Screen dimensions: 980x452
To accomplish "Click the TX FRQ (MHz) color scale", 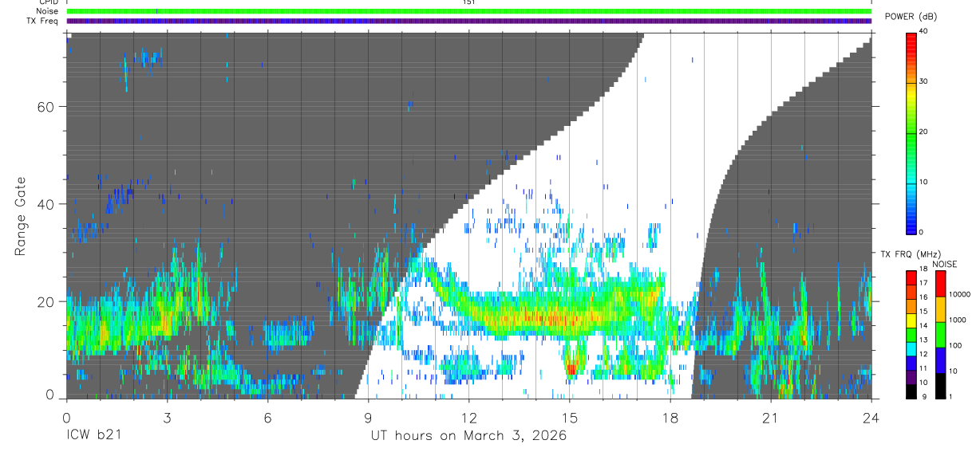I will 911,334.
